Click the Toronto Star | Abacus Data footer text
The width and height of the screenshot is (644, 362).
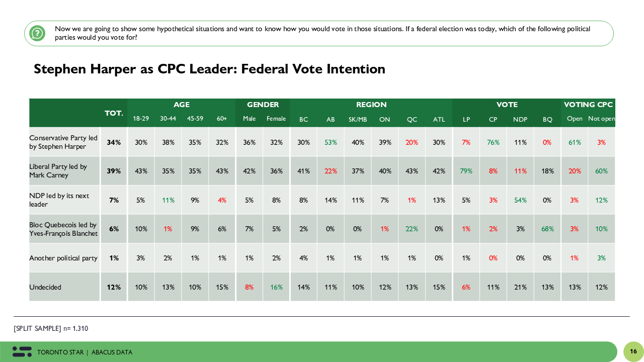[x=85, y=352]
